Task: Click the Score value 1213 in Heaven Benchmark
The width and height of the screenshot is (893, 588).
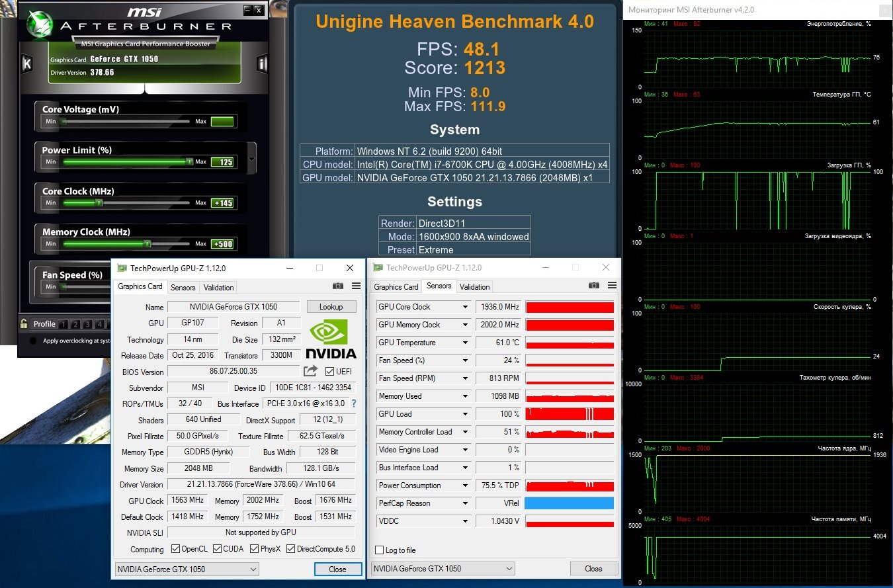Action: point(484,67)
